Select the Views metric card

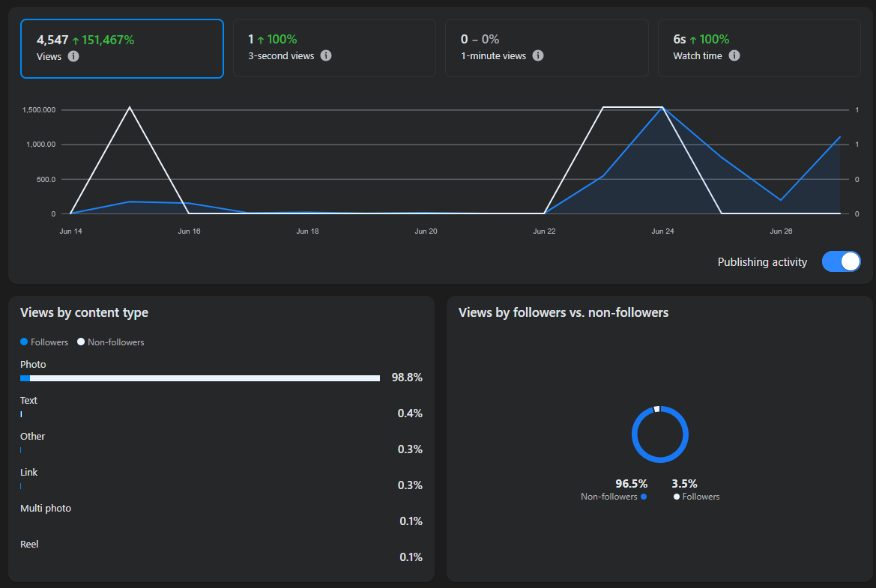[x=122, y=49]
